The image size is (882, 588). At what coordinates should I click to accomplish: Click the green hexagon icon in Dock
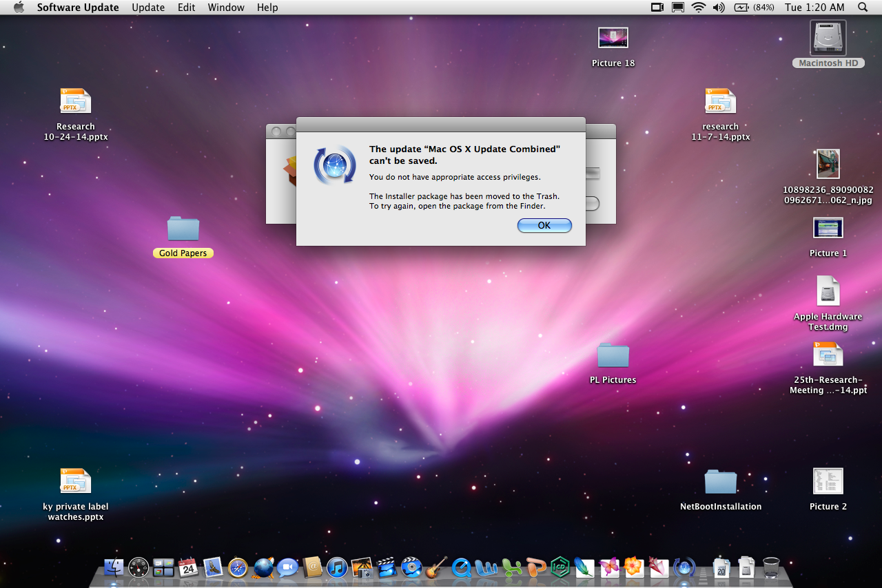point(560,567)
